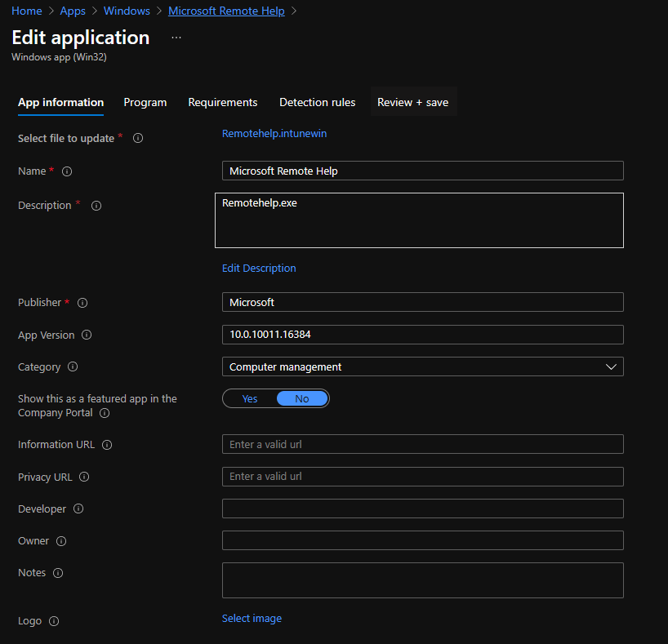Click the Name input field
The width and height of the screenshot is (668, 644).
pyautogui.click(x=423, y=171)
